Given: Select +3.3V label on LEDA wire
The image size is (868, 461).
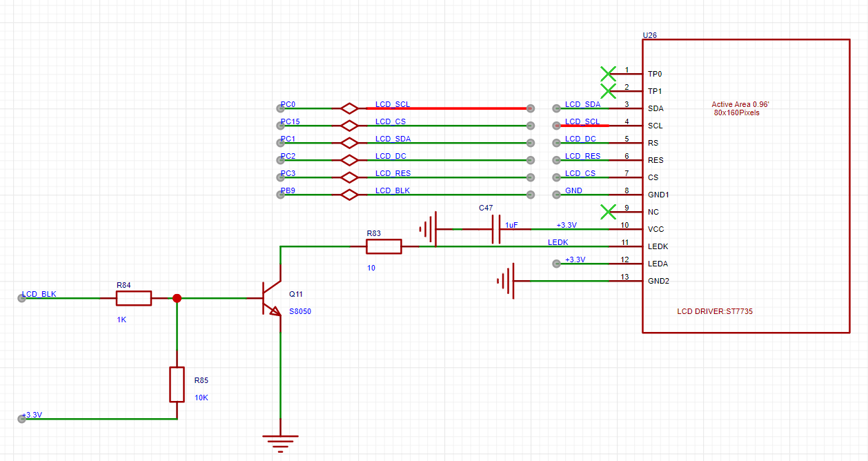Looking at the screenshot, I should pyautogui.click(x=575, y=260).
